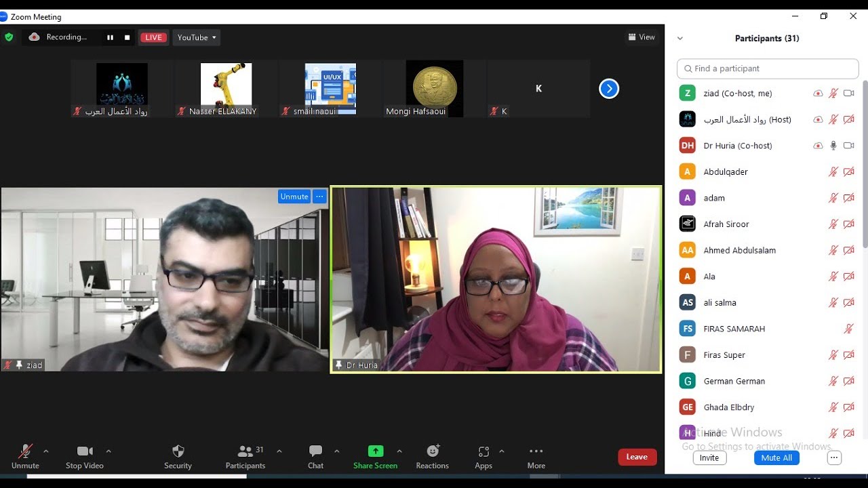The image size is (868, 488).
Task: Expand arrow beside Chat button
Action: (337, 451)
